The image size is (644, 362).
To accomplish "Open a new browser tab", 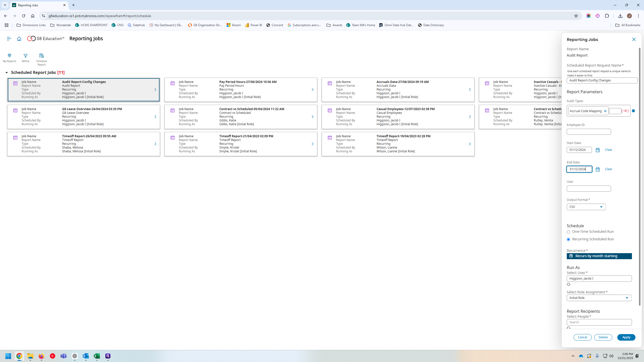I will [x=73, y=5].
